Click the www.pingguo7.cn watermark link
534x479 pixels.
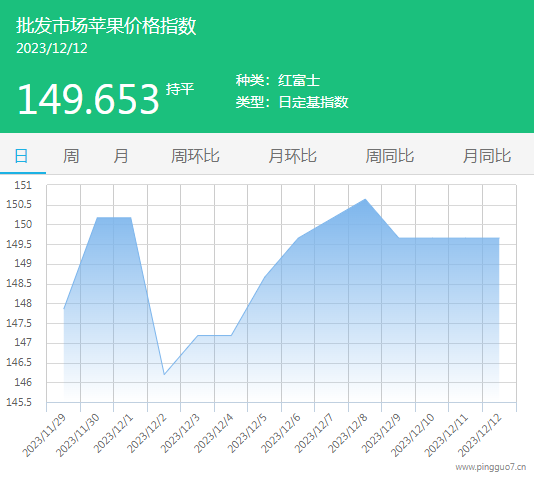[x=491, y=467]
